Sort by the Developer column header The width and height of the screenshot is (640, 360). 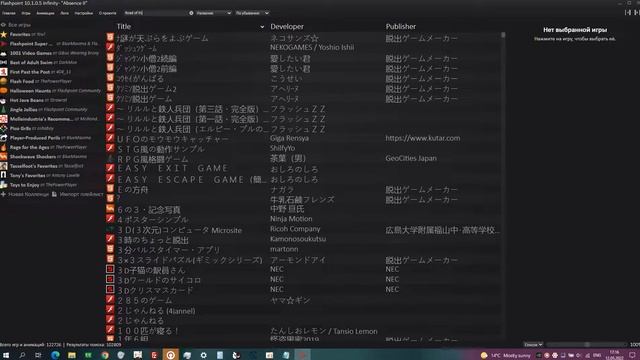click(287, 27)
